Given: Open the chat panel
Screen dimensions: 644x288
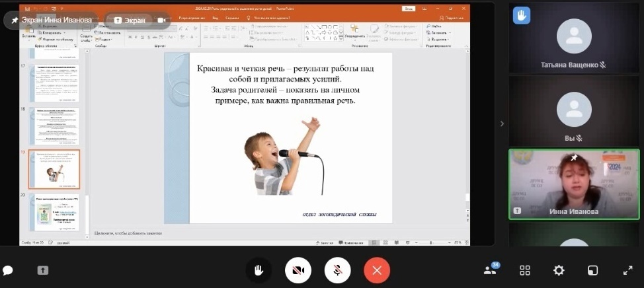Looking at the screenshot, I should (x=8, y=270).
